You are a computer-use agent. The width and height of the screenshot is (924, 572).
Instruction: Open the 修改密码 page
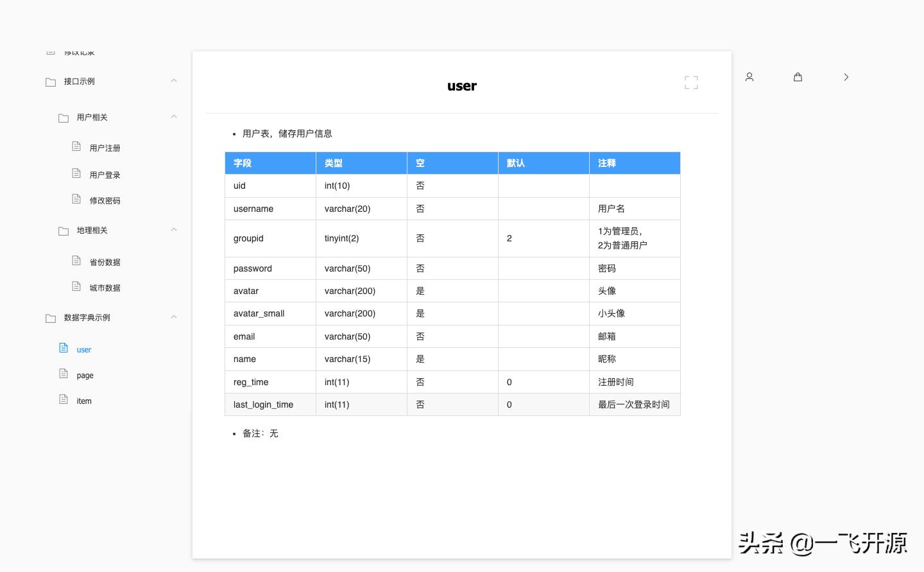pyautogui.click(x=105, y=200)
